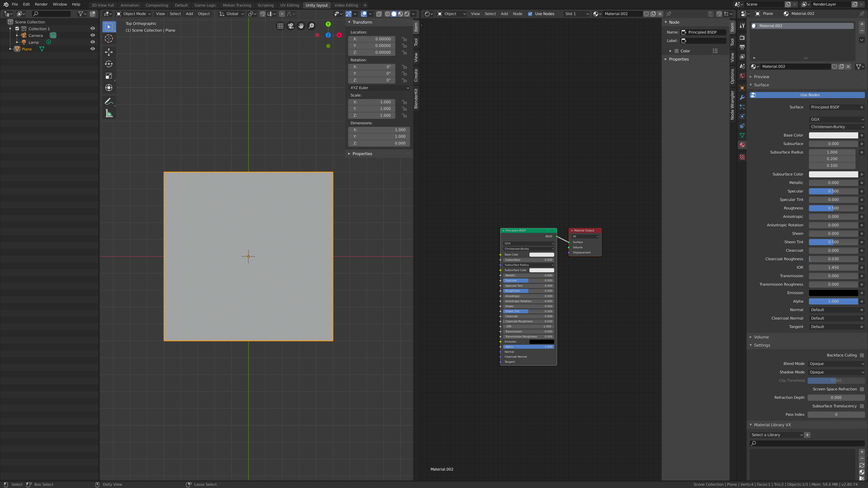Click the Base Color swatch in Principled BSDF node
This screenshot has height=488, width=868.
pos(541,255)
